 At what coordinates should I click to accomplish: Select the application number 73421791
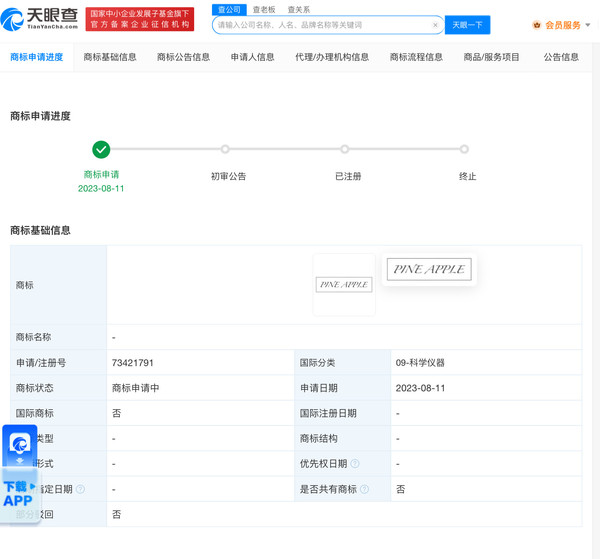coord(132,363)
